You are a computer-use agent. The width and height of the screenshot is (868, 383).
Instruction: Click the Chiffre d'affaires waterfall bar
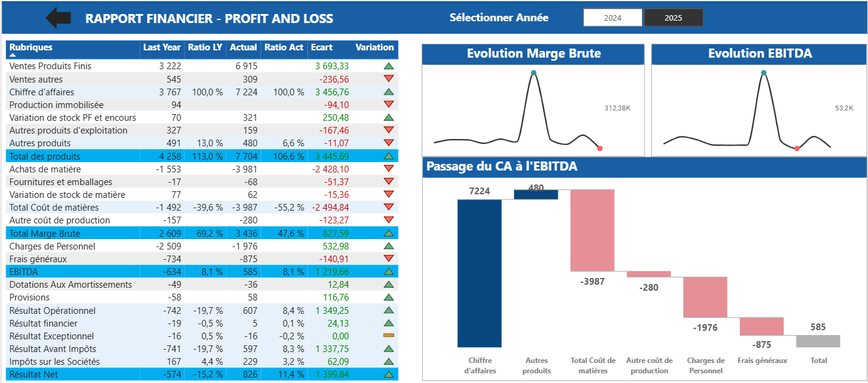coord(479,273)
